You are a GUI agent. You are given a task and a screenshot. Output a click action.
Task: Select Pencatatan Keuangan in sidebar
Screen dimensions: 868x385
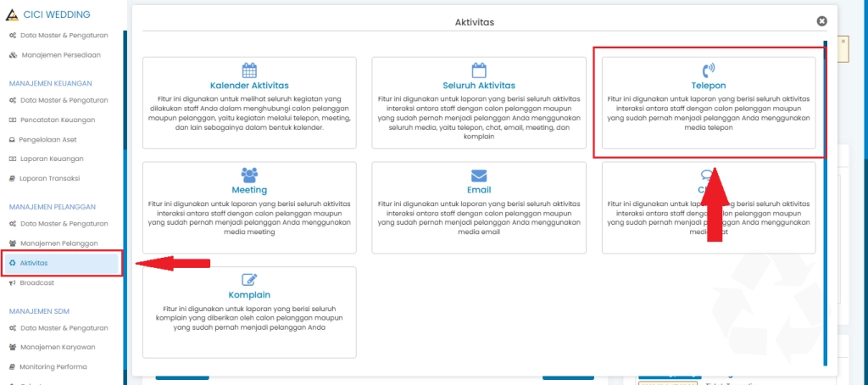[56, 120]
